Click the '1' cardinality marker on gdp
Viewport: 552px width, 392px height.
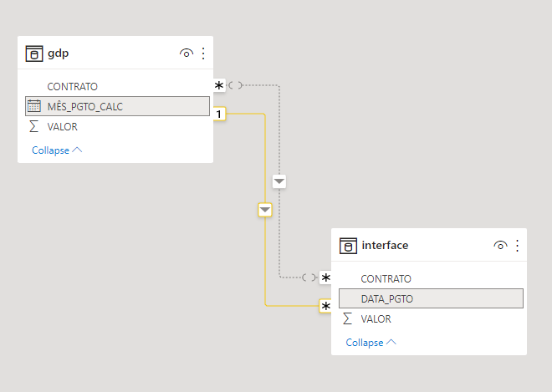219,114
